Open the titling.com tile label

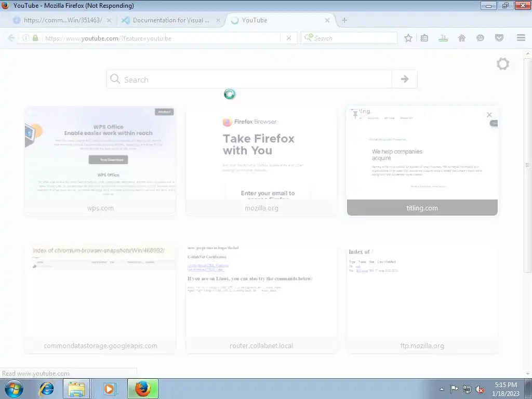pyautogui.click(x=422, y=208)
